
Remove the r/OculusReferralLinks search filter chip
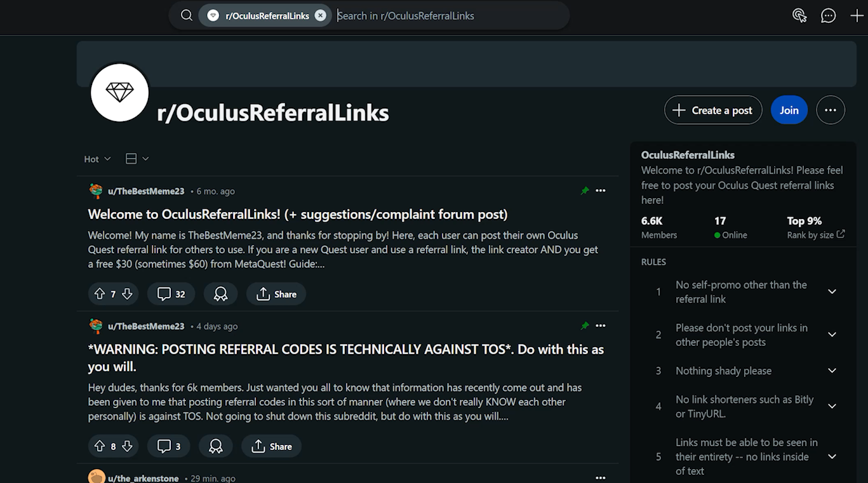[x=321, y=16]
